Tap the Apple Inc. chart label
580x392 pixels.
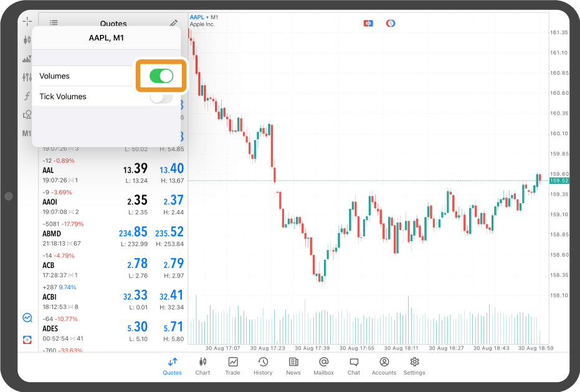coord(202,24)
